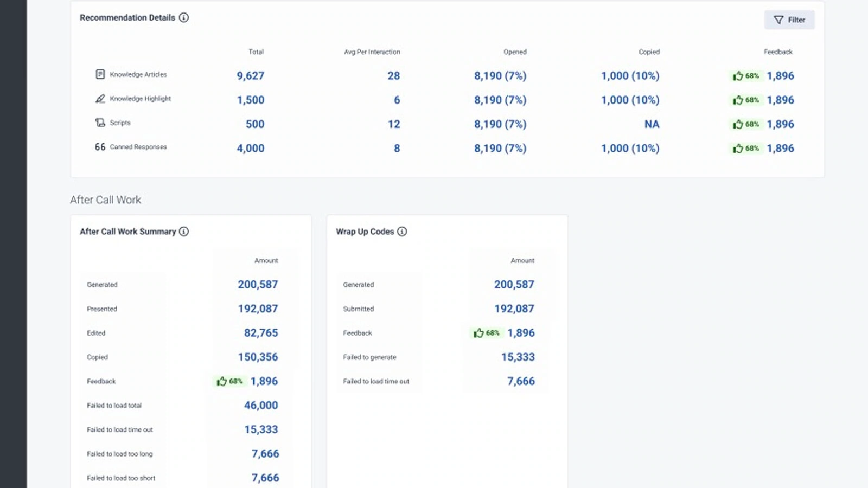Viewport: 868px width, 488px height.
Task: Click the Generated amount in Wrap Up Codes
Action: coord(514,285)
